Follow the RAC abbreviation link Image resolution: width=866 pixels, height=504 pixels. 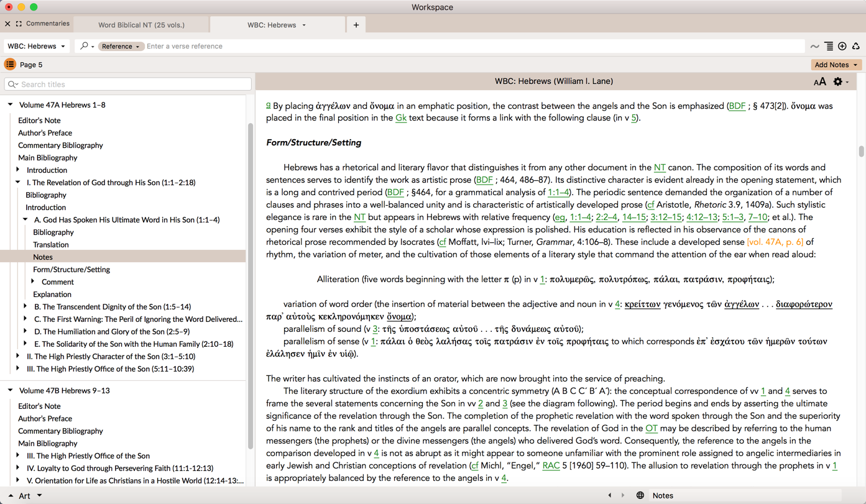(551, 466)
